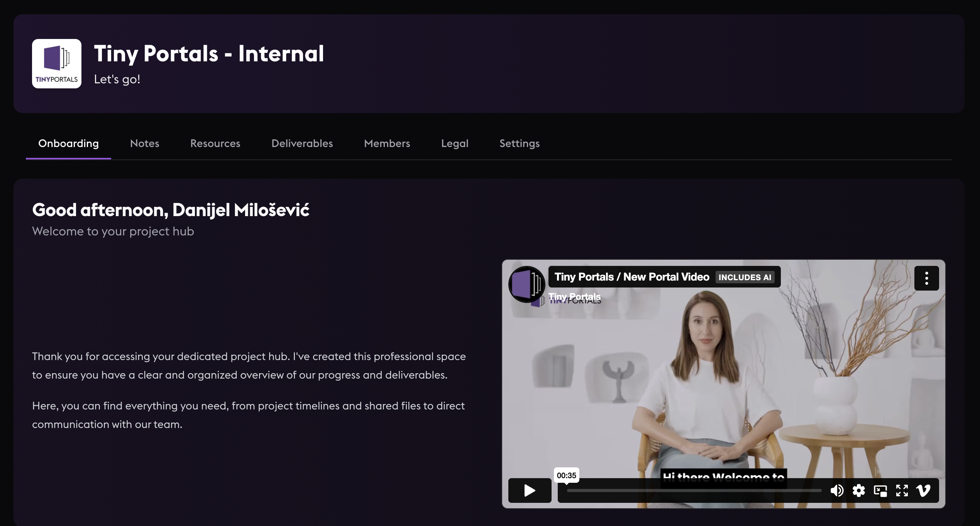Open the Resources tab
The width and height of the screenshot is (980, 526).
tap(215, 144)
